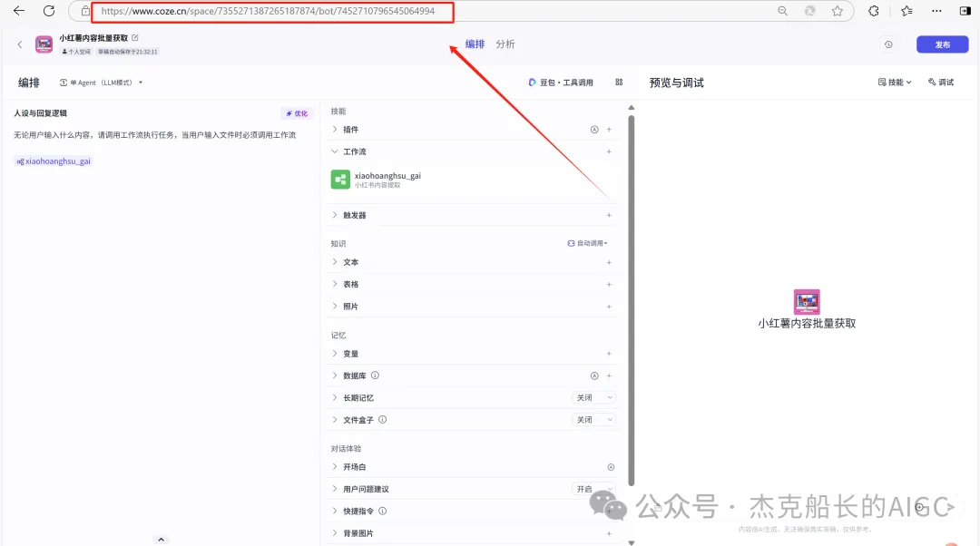Reload the page with the refresh icon
The width and height of the screenshot is (980, 546).
[49, 11]
